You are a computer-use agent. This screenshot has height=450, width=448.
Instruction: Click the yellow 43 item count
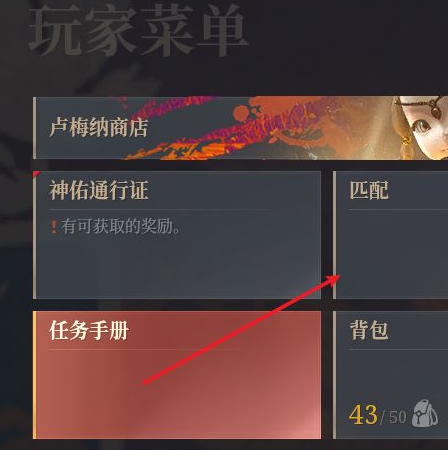point(363,415)
